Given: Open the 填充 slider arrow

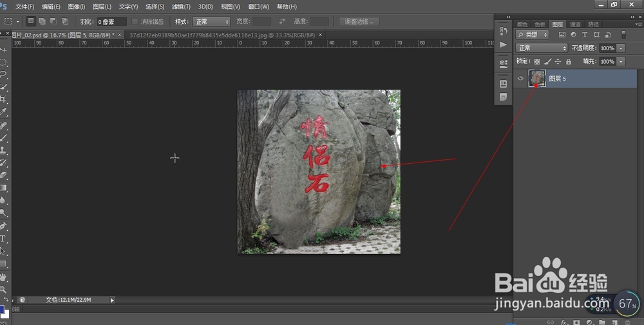Looking at the screenshot, I should 621,62.
